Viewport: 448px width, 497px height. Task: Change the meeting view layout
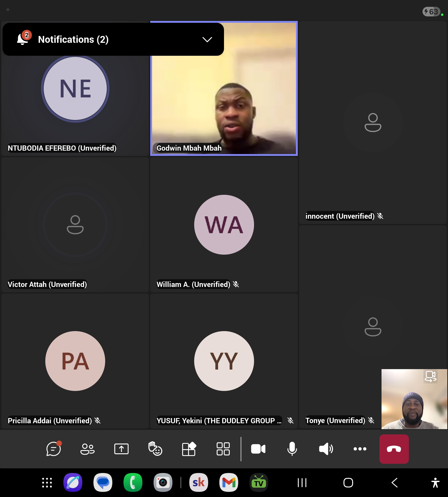click(223, 449)
